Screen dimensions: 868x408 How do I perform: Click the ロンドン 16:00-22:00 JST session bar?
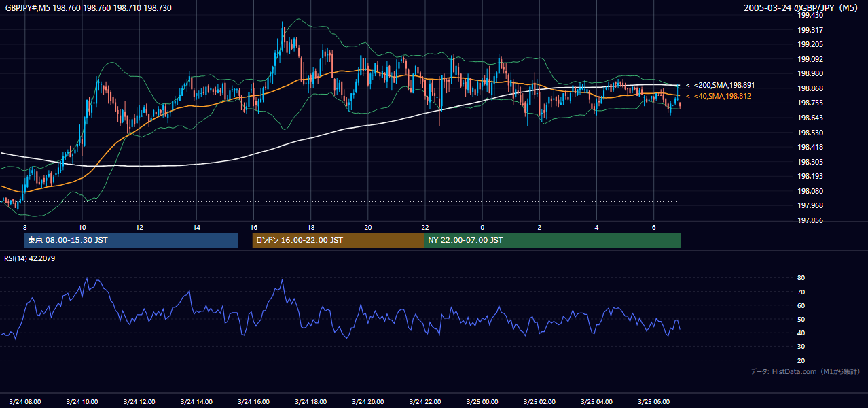coord(338,240)
